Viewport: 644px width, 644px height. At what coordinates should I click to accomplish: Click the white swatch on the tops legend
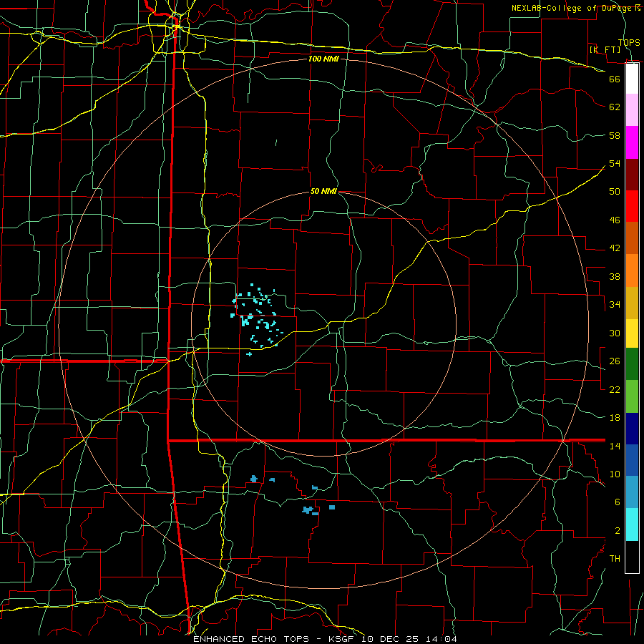click(632, 79)
